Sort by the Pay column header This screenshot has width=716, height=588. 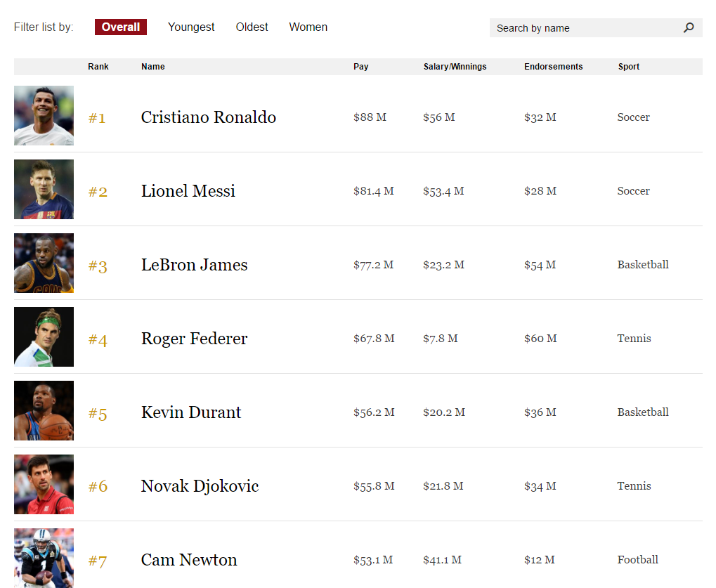[x=360, y=67]
